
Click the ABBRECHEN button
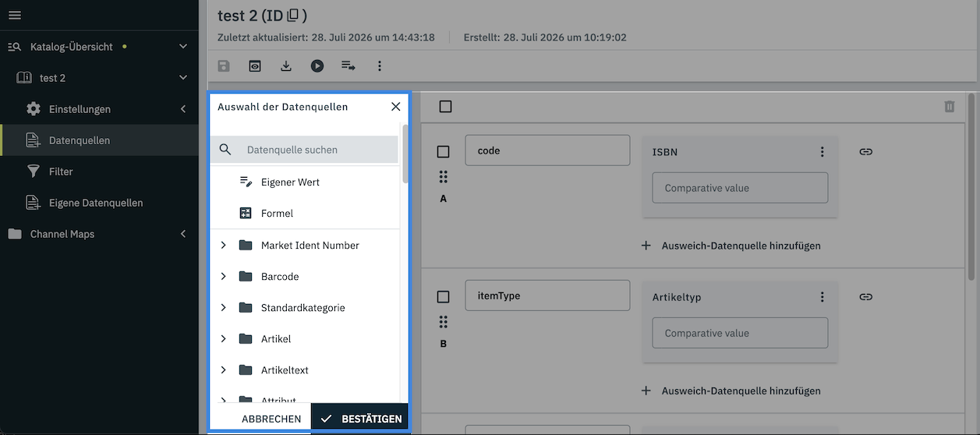point(271,419)
